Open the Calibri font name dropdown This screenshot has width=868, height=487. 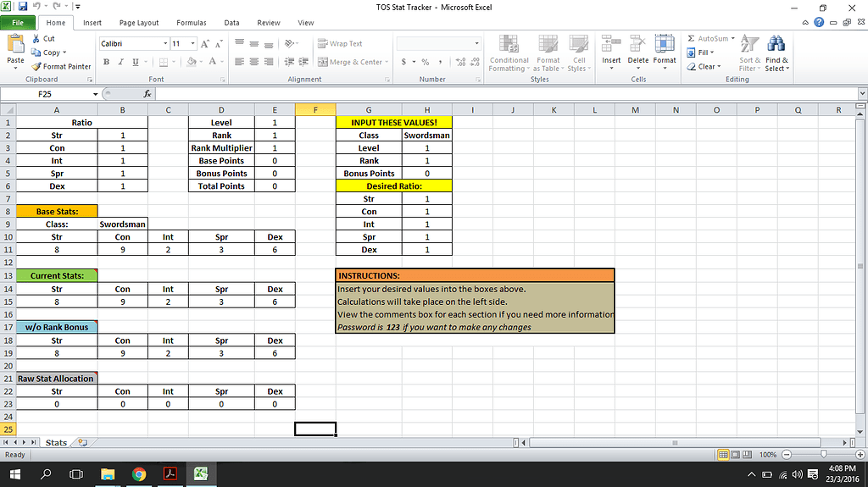coord(164,43)
